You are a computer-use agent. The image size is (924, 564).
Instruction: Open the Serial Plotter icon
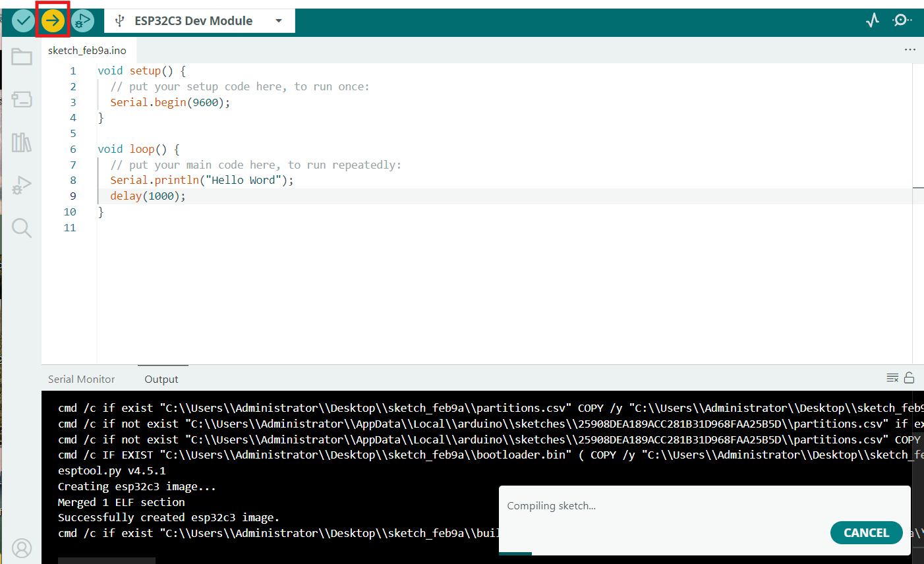pyautogui.click(x=873, y=20)
